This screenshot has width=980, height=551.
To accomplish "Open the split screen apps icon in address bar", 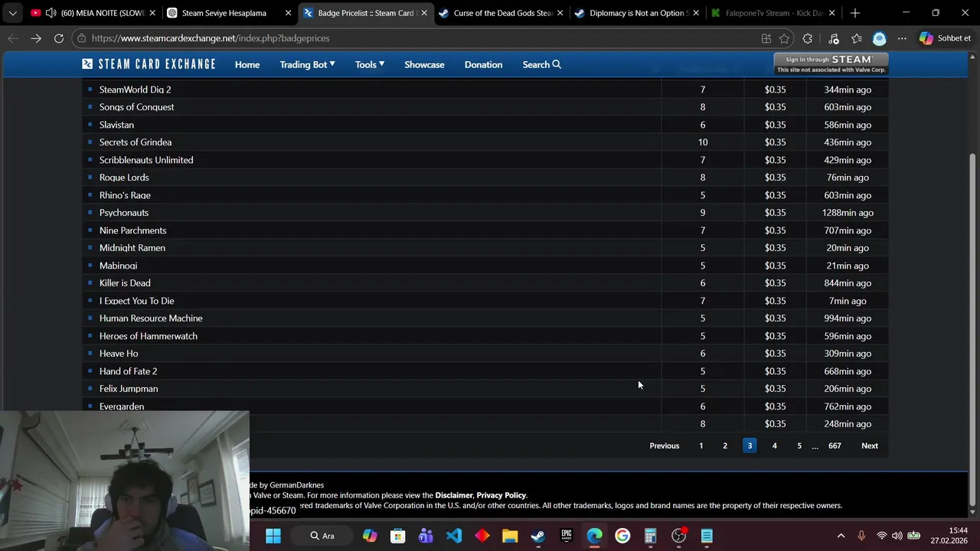I will coord(766,38).
